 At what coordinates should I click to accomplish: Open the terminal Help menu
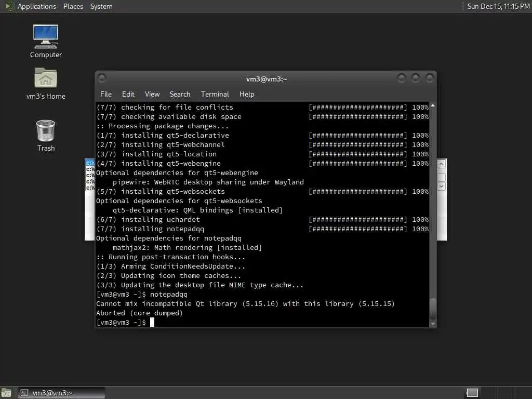(x=247, y=95)
